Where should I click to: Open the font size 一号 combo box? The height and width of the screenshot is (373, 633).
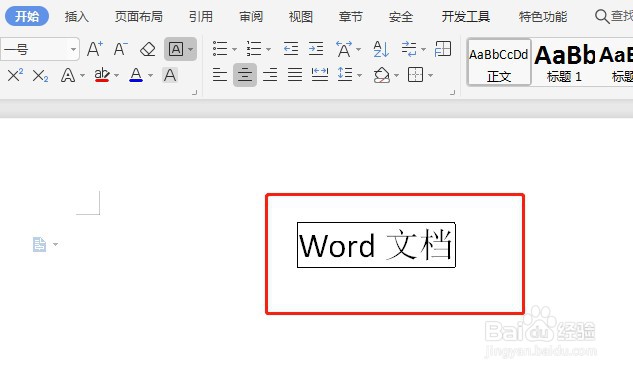[x=40, y=49]
